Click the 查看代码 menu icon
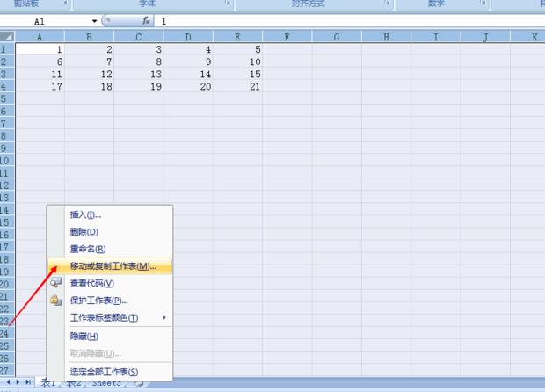545x392 pixels. [x=55, y=283]
